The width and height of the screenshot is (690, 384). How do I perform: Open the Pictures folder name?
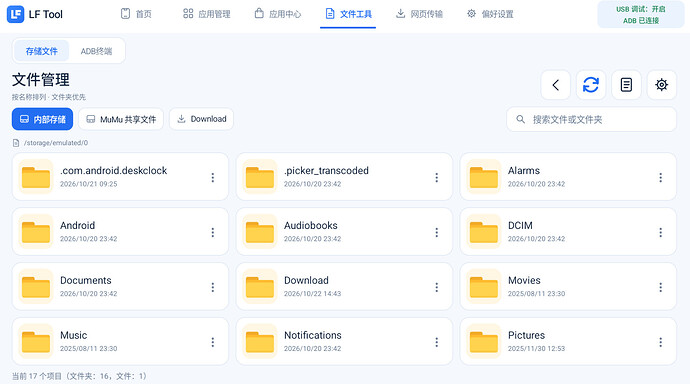tap(526, 336)
